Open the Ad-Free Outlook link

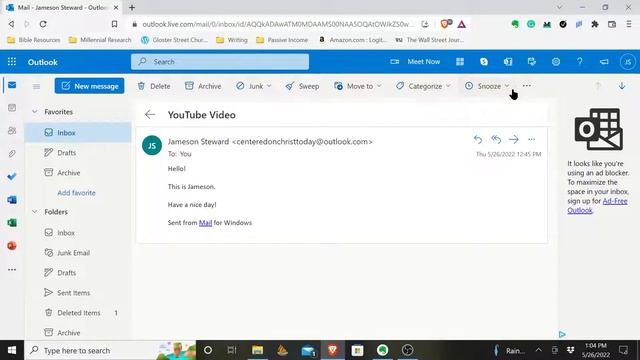coord(597,206)
